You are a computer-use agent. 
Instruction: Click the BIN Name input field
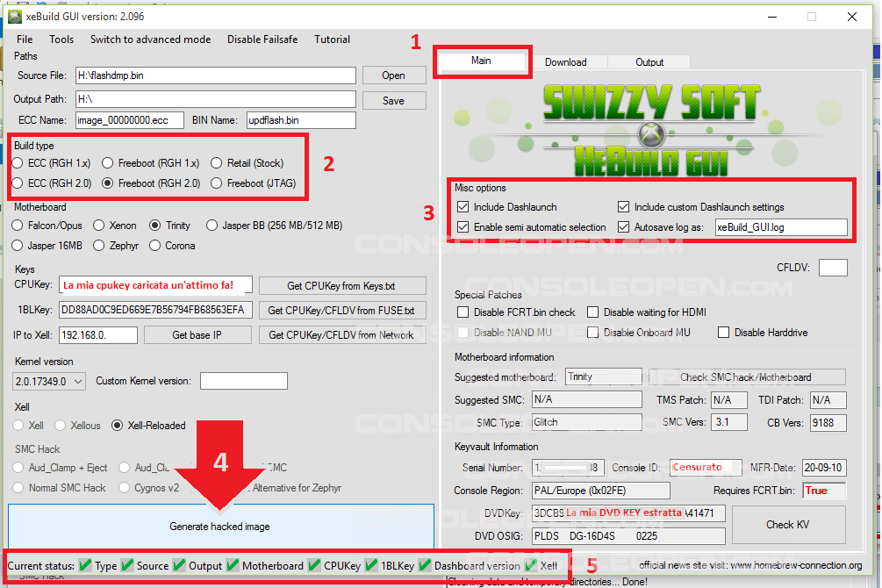click(x=301, y=120)
